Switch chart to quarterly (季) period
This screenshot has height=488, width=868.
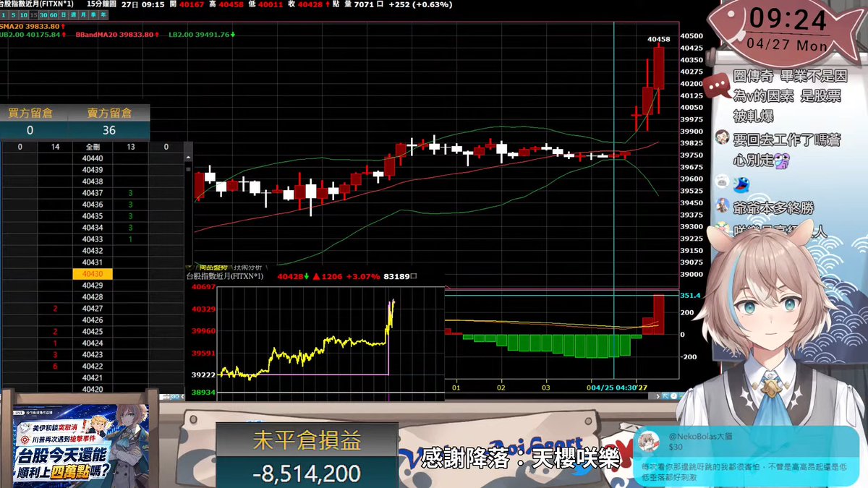(x=93, y=15)
